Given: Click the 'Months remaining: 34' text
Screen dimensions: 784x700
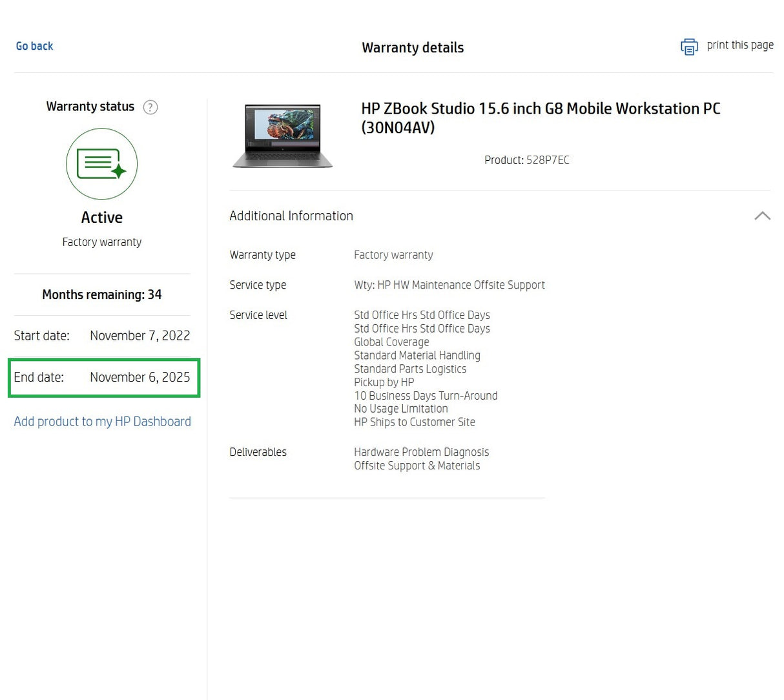Looking at the screenshot, I should pos(101,294).
